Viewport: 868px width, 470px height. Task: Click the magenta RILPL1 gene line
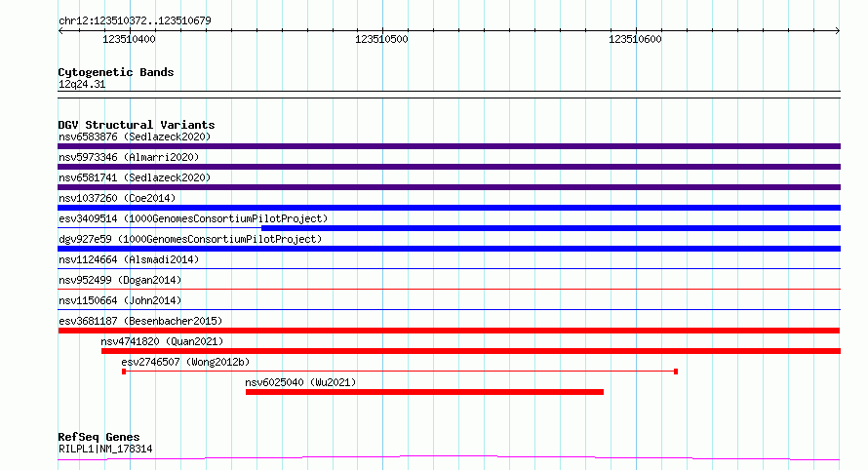[x=449, y=458]
